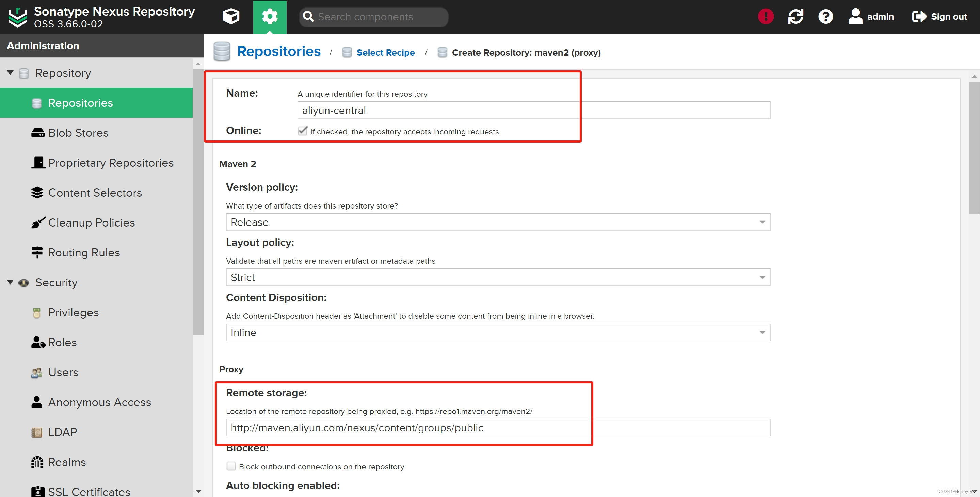Click the Proprietary Repositories door icon

38,163
